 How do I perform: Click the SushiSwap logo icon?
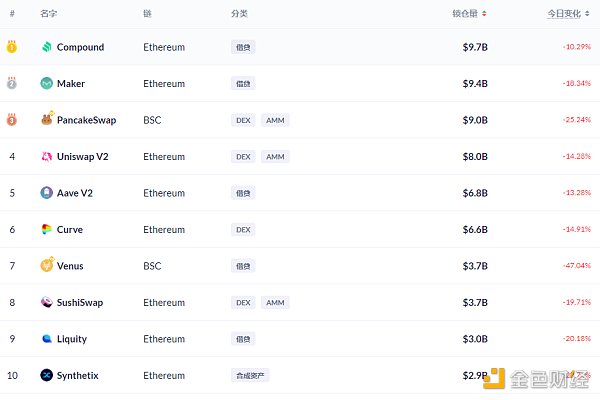click(x=47, y=303)
